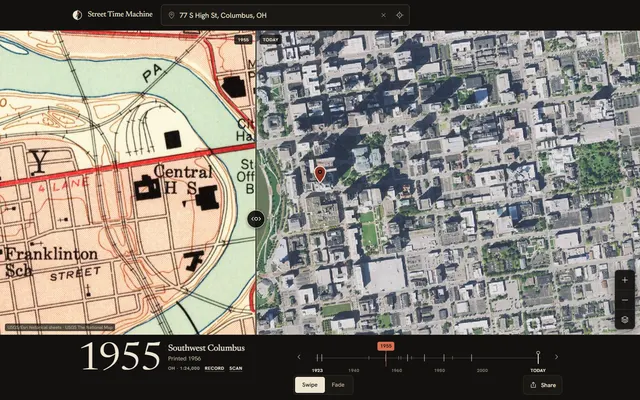Screen dimensions: 640x400
Task: Click the Printed 1956 text
Action: (x=184, y=358)
